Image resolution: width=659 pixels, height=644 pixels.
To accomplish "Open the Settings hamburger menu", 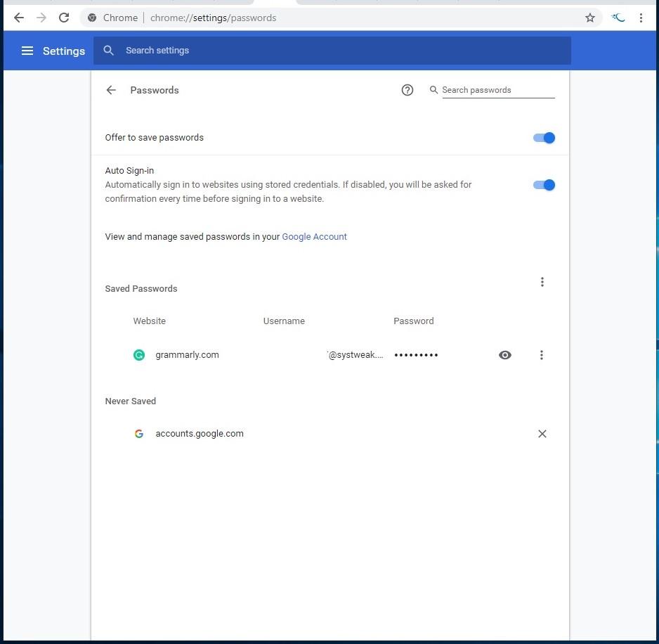I will click(x=27, y=51).
